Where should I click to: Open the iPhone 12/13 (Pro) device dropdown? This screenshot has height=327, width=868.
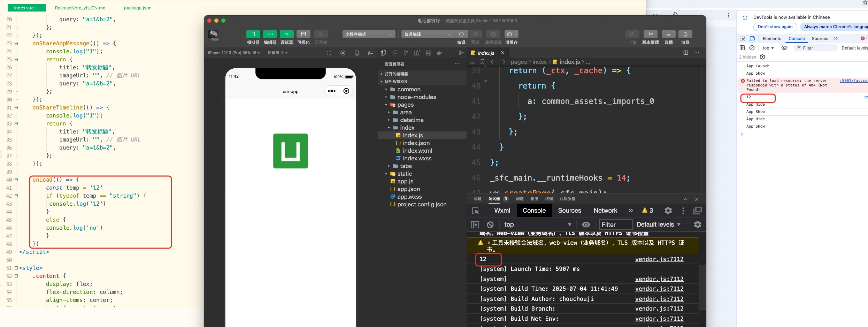[x=234, y=53]
